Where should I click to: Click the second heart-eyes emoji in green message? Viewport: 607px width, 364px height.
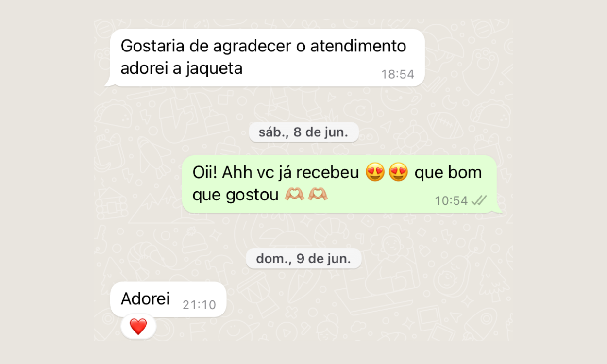click(x=398, y=172)
